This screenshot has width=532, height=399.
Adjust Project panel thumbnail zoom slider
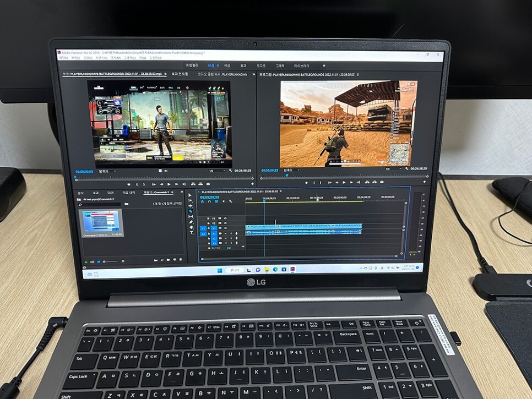coord(111,261)
